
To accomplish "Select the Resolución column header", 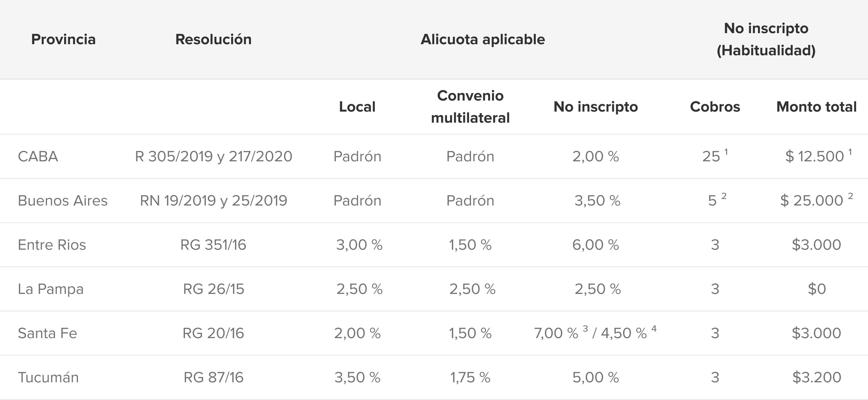I will tap(213, 40).
